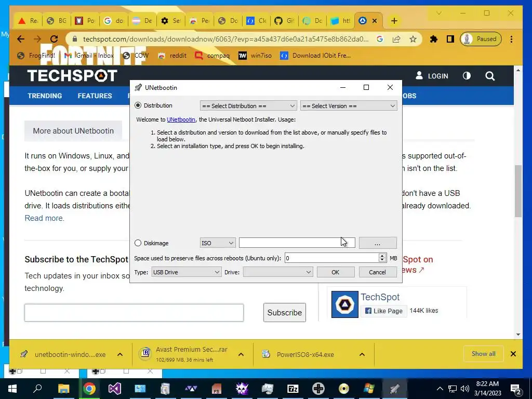This screenshot has width=532, height=399.
Task: Increase preserved space with up stepper arrow
Action: pyautogui.click(x=382, y=256)
